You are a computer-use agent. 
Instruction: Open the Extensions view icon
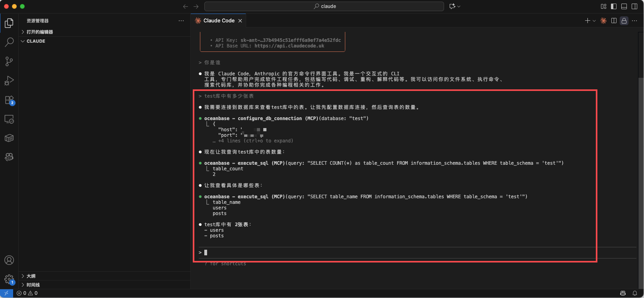coord(9,100)
